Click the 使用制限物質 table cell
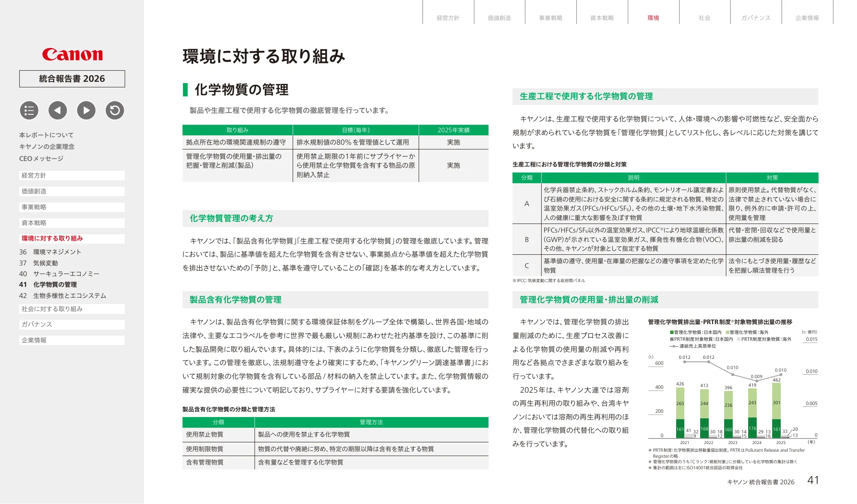Viewport: 857px width, 504px height. pyautogui.click(x=219, y=449)
